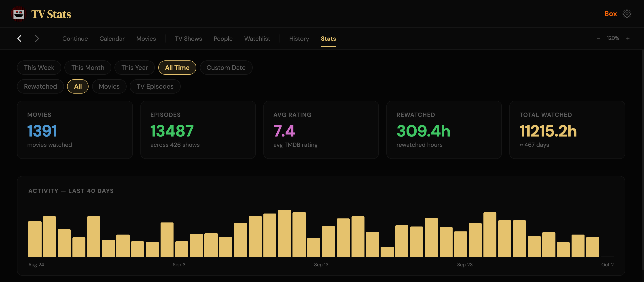Switch to the TV Shows tab
Screen dimensions: 644x282
click(188, 38)
